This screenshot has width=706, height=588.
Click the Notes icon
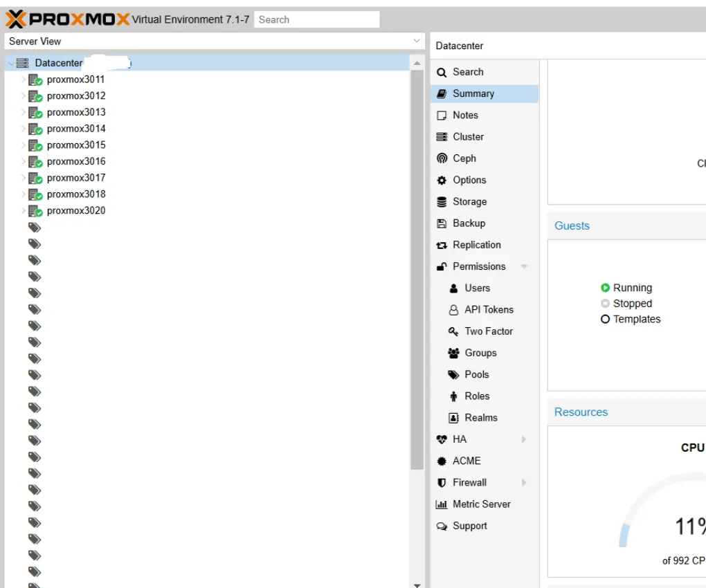(x=442, y=115)
